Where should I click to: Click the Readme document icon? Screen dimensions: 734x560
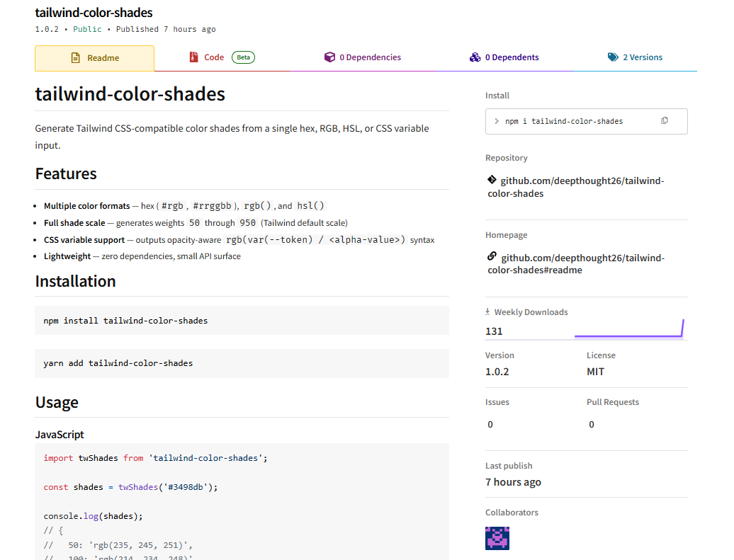[x=75, y=58]
